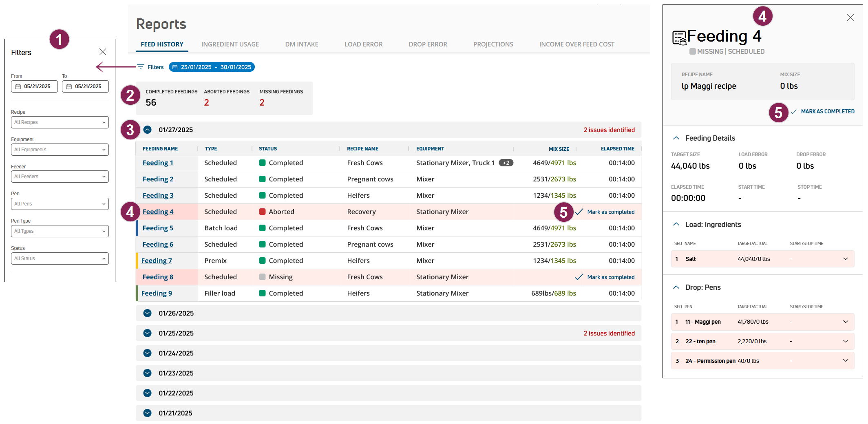This screenshot has width=868, height=424.
Task: Expand the 11 - Maggi pen row
Action: point(846,322)
